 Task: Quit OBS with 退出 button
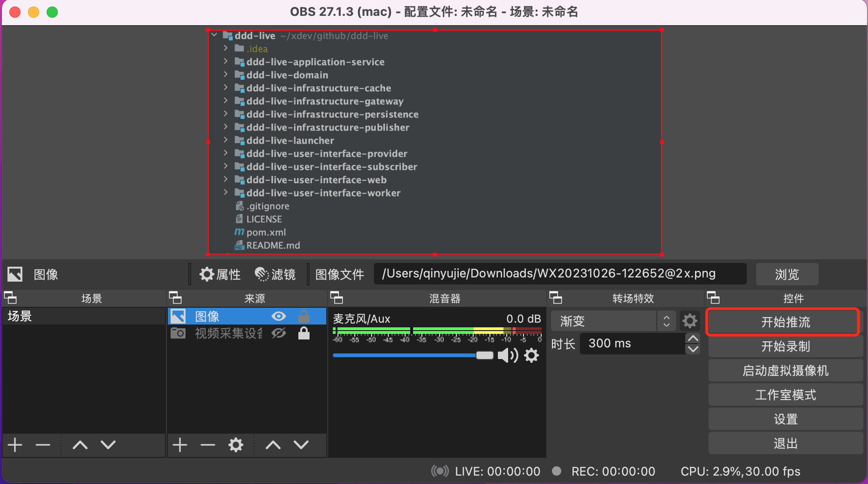click(785, 443)
